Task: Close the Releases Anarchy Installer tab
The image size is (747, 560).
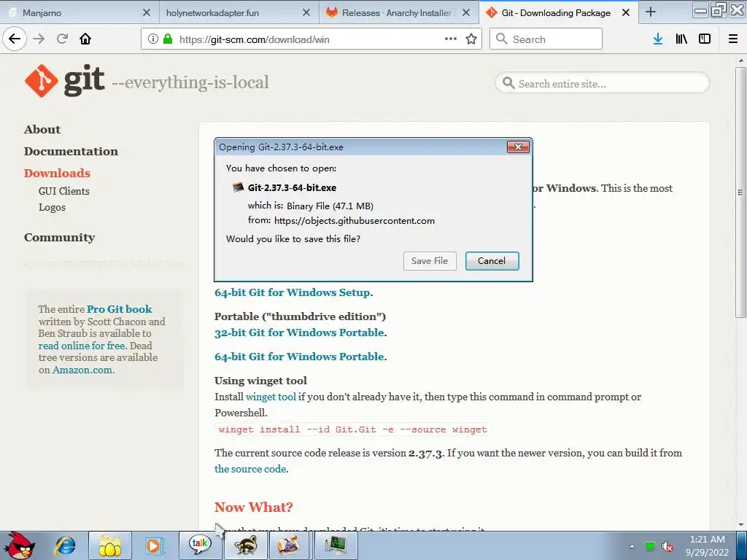Action: point(466,13)
